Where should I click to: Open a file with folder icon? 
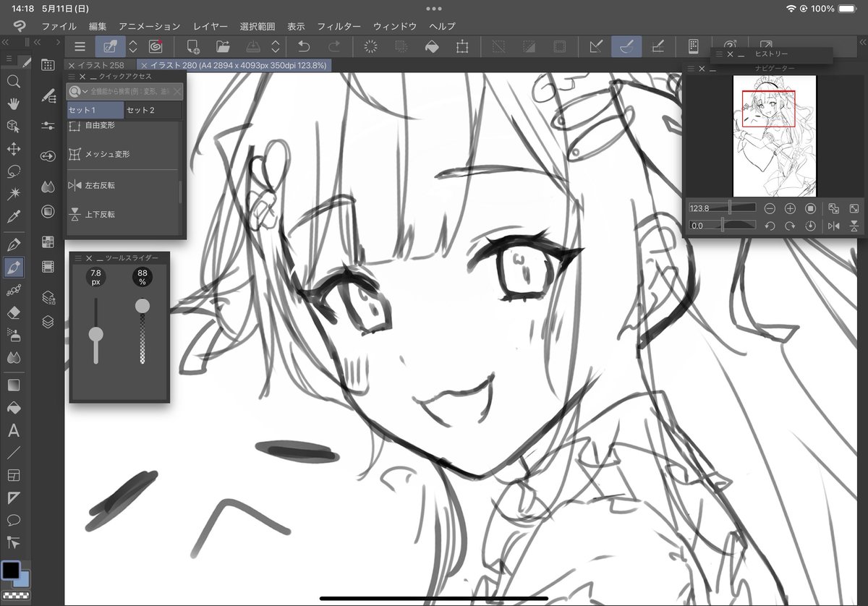click(223, 47)
